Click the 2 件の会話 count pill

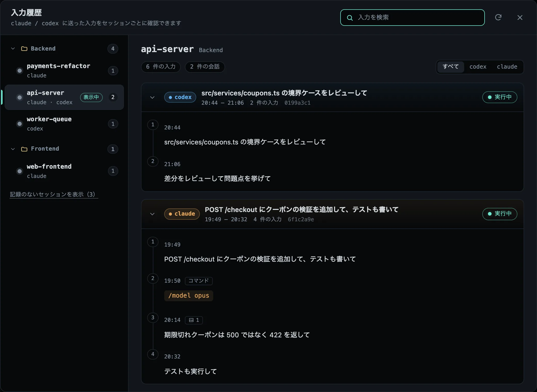[205, 67]
